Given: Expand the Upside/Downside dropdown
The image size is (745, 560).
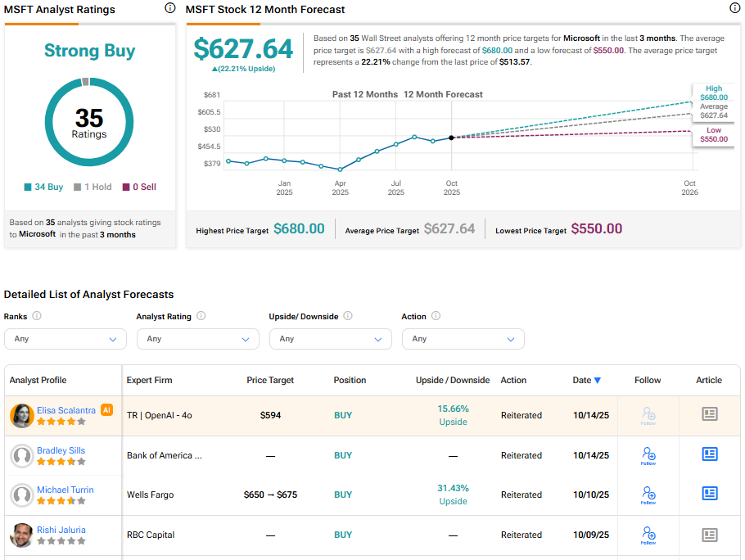Looking at the screenshot, I should tap(331, 339).
